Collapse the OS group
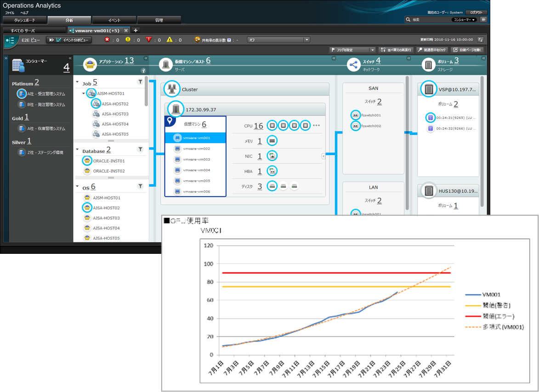Viewport: 539px width, 392px height. click(77, 186)
